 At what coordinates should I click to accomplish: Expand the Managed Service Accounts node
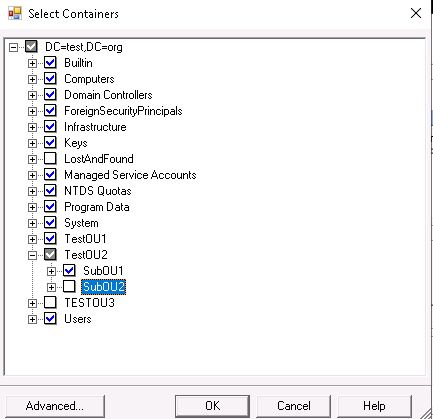[32, 175]
